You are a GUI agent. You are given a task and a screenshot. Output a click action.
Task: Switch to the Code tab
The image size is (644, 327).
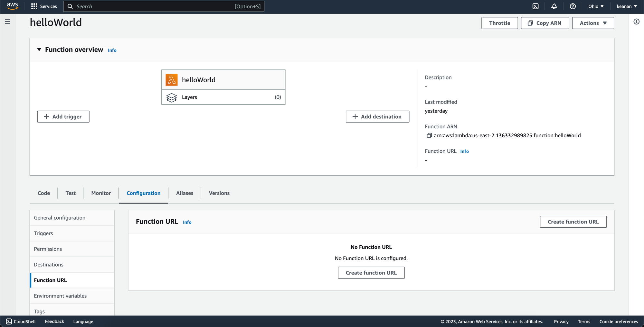pos(44,193)
